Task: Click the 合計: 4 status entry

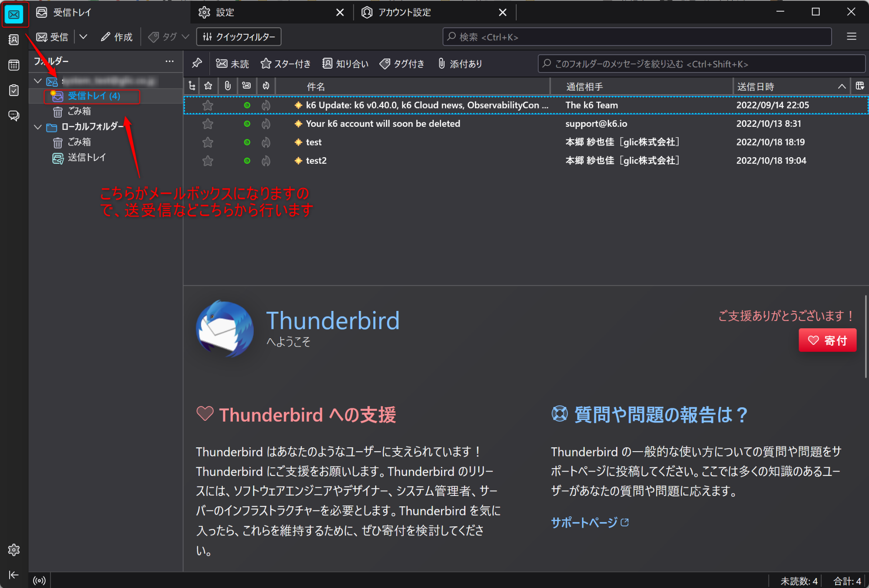Action: [x=847, y=581]
